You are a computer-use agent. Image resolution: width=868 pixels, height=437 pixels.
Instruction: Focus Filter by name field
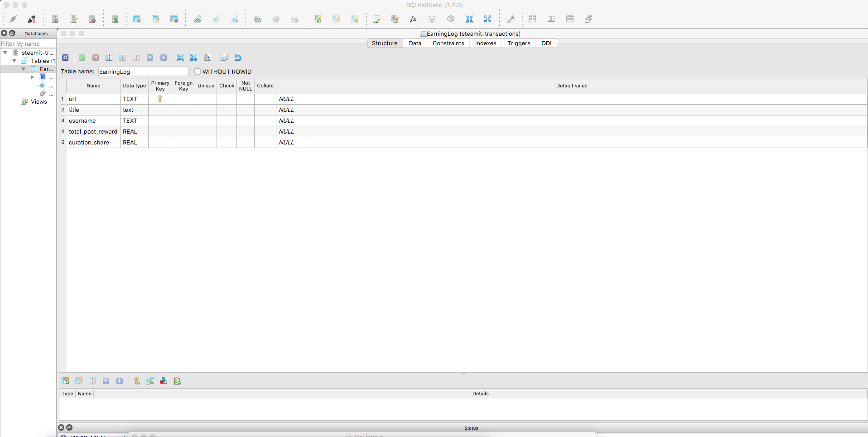pyautogui.click(x=28, y=43)
